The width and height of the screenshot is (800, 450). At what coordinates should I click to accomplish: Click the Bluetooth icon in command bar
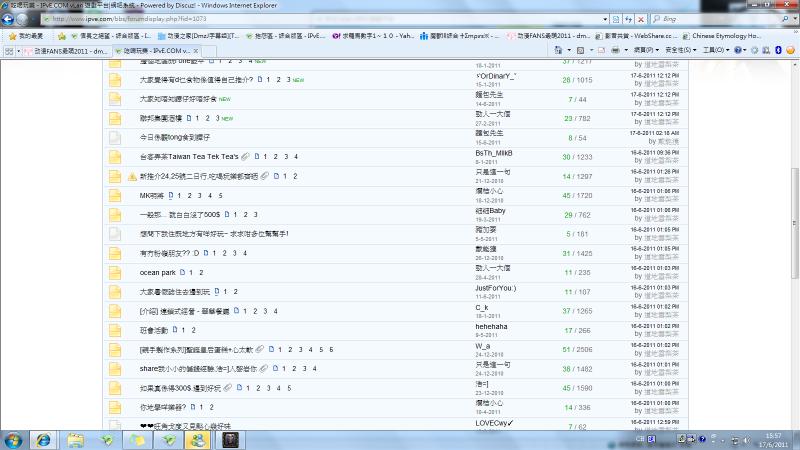coord(778,50)
